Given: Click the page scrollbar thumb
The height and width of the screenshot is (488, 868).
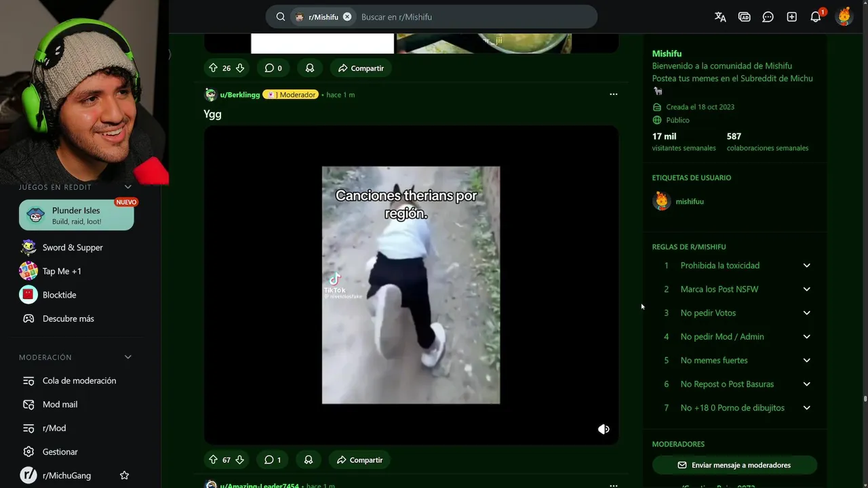Looking at the screenshot, I should click(x=865, y=399).
